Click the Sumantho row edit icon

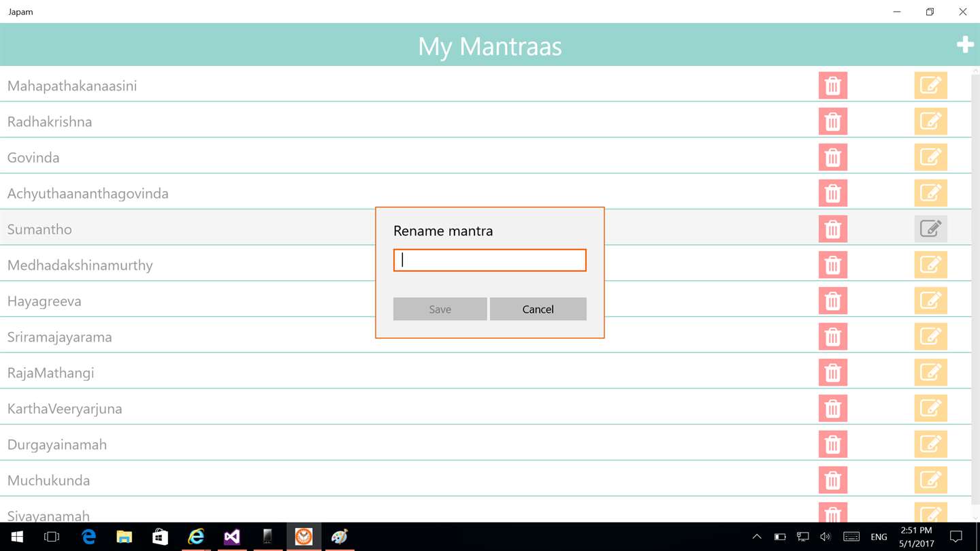(x=930, y=229)
